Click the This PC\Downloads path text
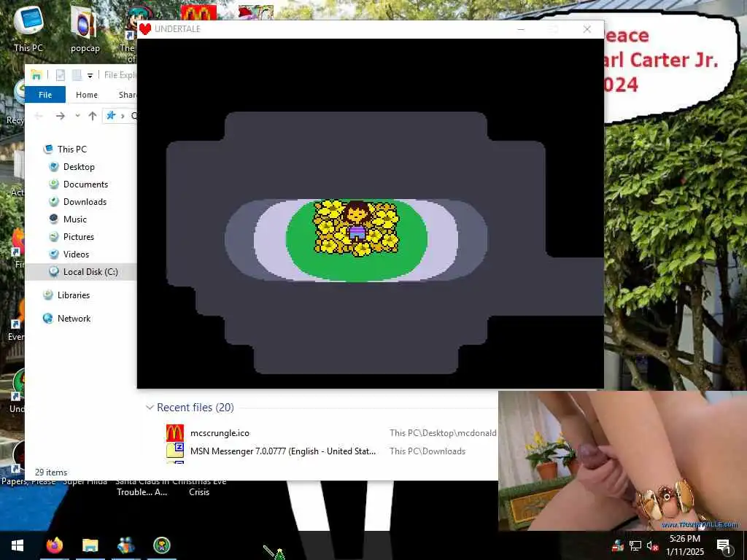747x560 pixels. (x=427, y=451)
